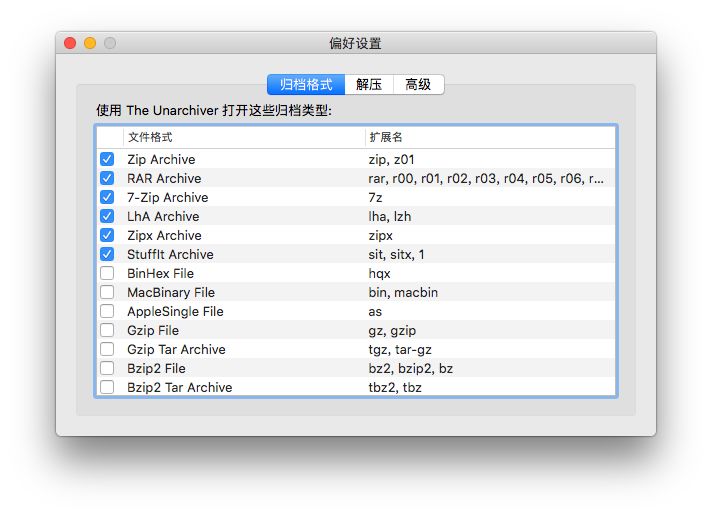The width and height of the screenshot is (712, 516).
Task: Select the LhA Archive row label
Action: coord(163,216)
